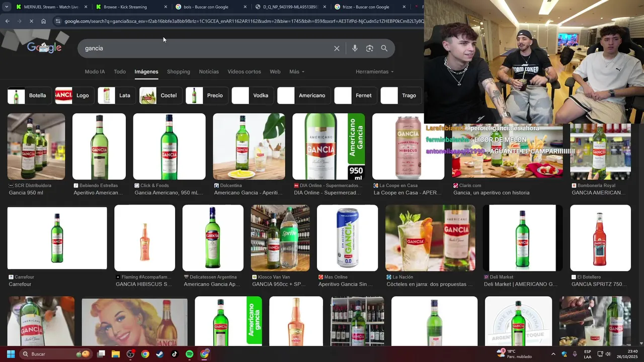Image resolution: width=644 pixels, height=362 pixels.
Task: Open the microphone tray icon
Action: pos(575,354)
